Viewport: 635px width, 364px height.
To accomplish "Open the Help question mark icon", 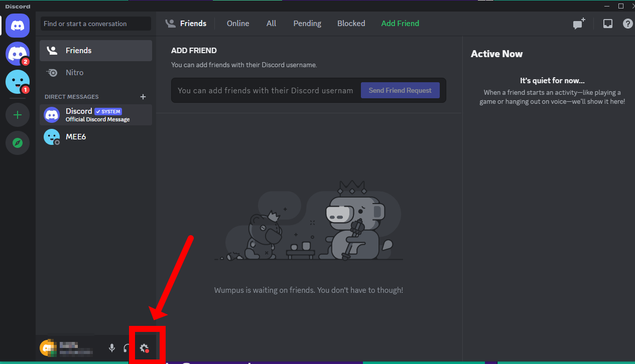I will coord(627,24).
